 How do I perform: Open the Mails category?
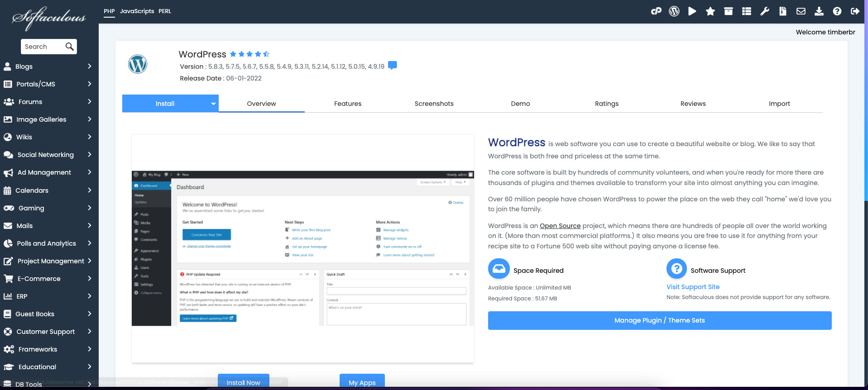[49, 226]
